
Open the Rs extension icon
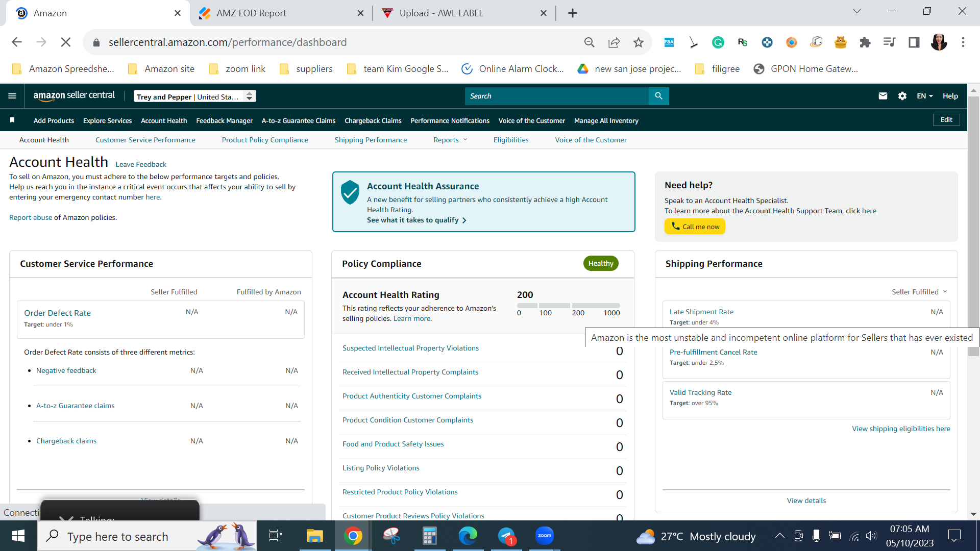tap(742, 42)
